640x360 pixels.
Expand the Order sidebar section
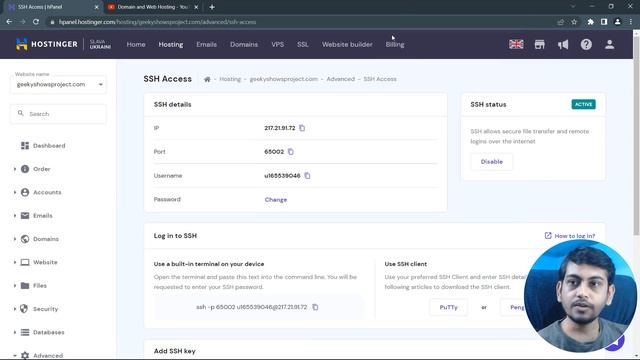[x=15, y=169]
